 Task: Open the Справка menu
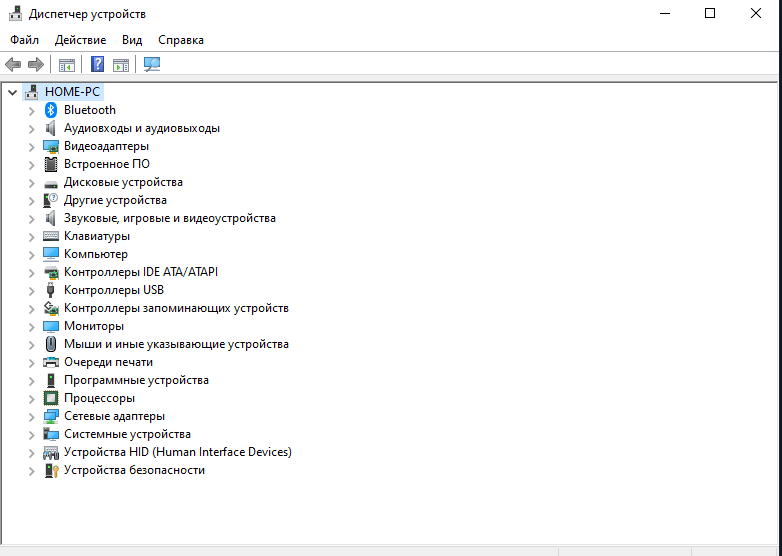tap(181, 40)
